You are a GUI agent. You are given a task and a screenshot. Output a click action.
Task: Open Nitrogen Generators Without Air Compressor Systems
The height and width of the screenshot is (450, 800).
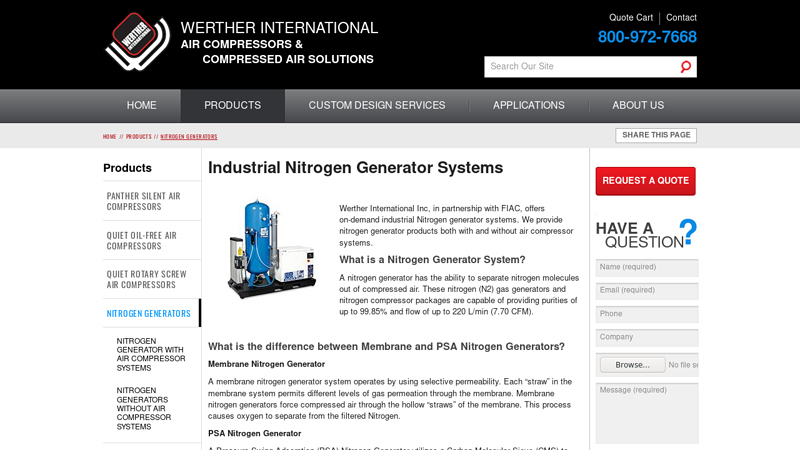(x=143, y=408)
